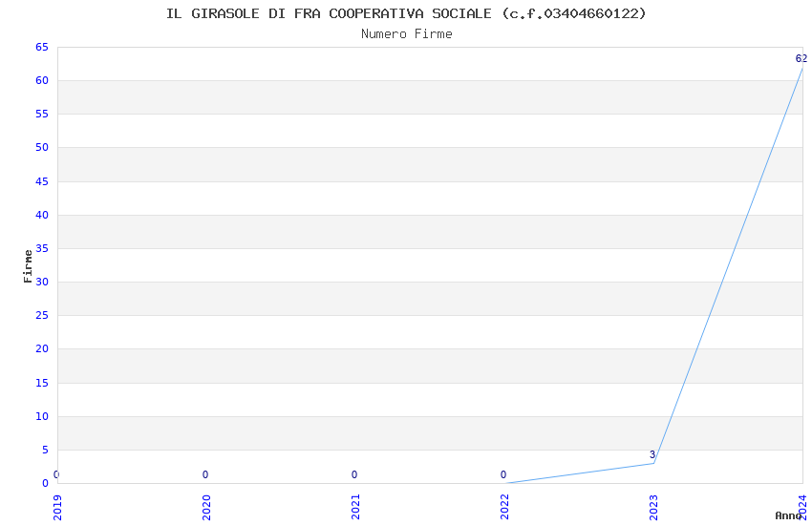Click the y-axis tick label 10

coord(42,417)
